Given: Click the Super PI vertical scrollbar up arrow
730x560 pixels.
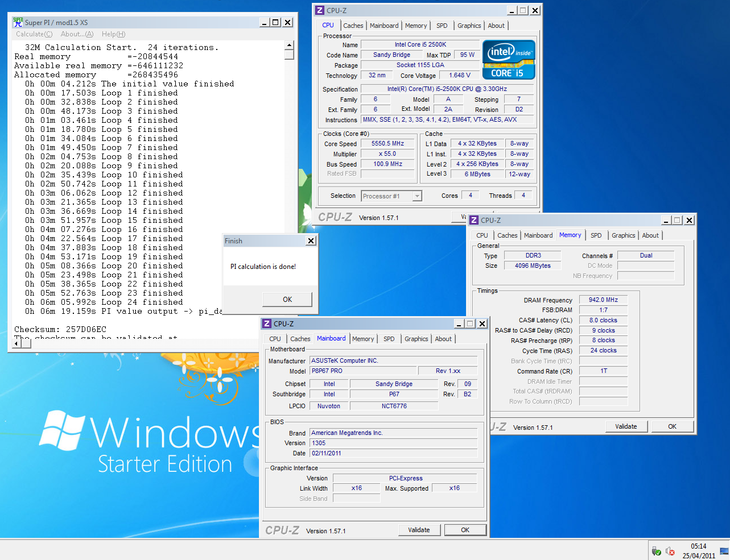Looking at the screenshot, I should click(x=289, y=45).
